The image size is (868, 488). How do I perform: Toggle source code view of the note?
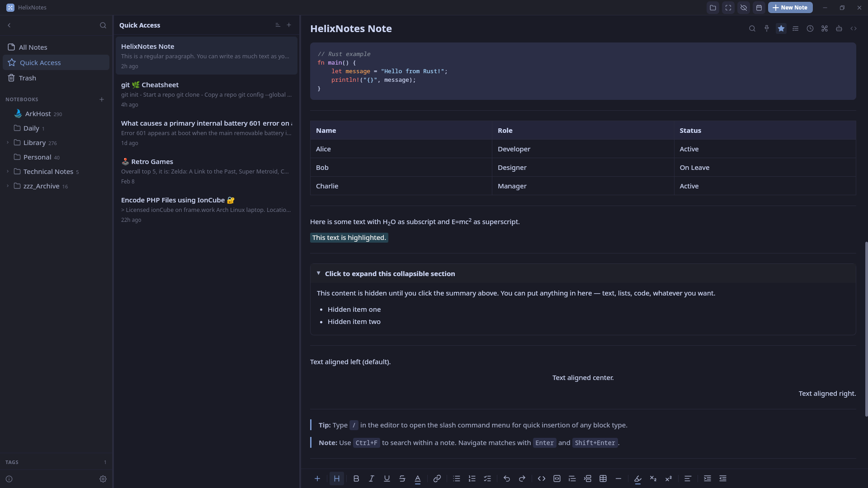[x=854, y=28]
